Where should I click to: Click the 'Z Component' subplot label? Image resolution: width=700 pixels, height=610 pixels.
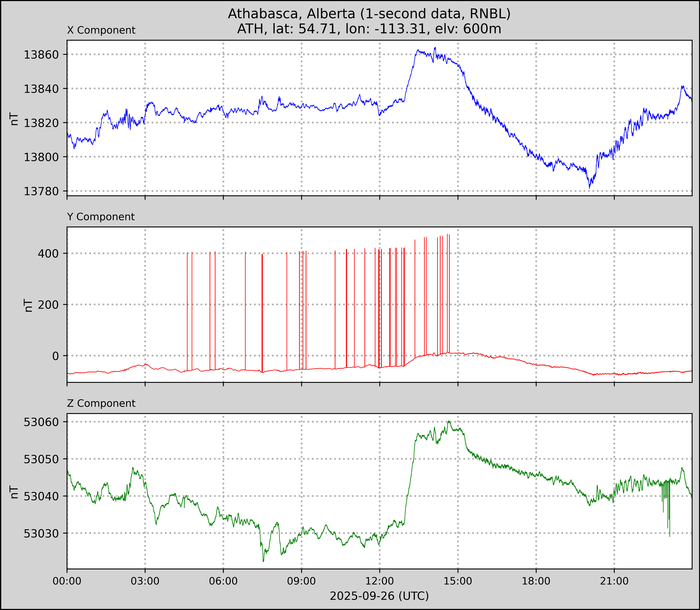[101, 403]
